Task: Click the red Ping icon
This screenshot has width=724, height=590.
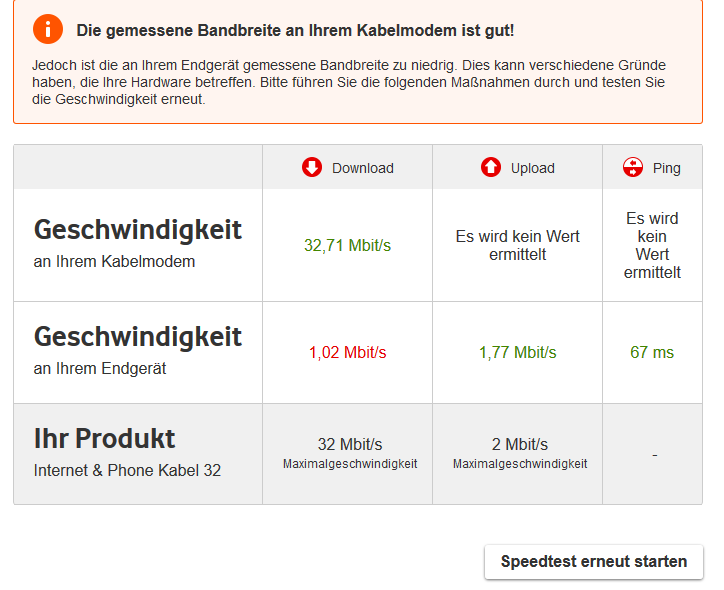Action: [x=632, y=167]
